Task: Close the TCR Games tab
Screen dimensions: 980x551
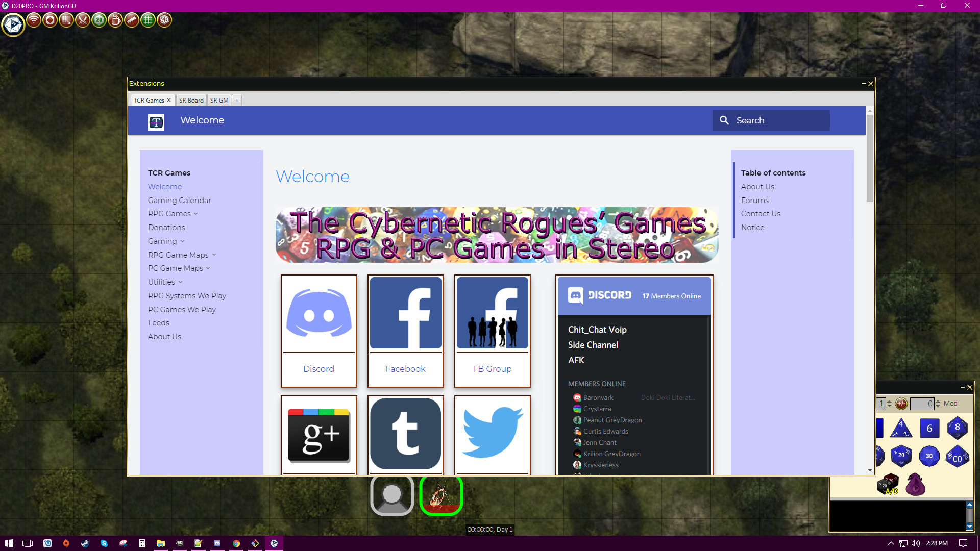Action: click(169, 101)
